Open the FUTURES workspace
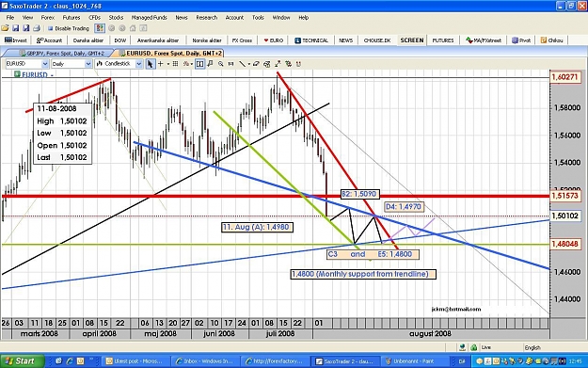The width and height of the screenshot is (588, 368). tap(443, 40)
